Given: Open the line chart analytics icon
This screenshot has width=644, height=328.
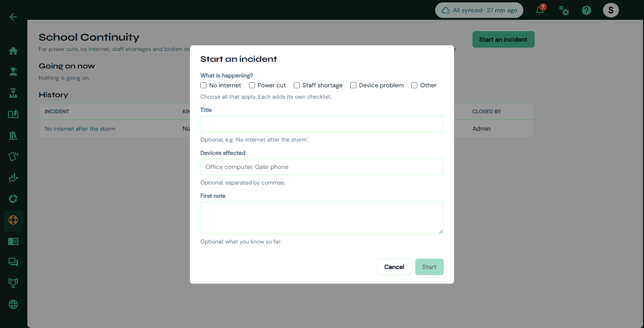Looking at the screenshot, I should [x=13, y=178].
